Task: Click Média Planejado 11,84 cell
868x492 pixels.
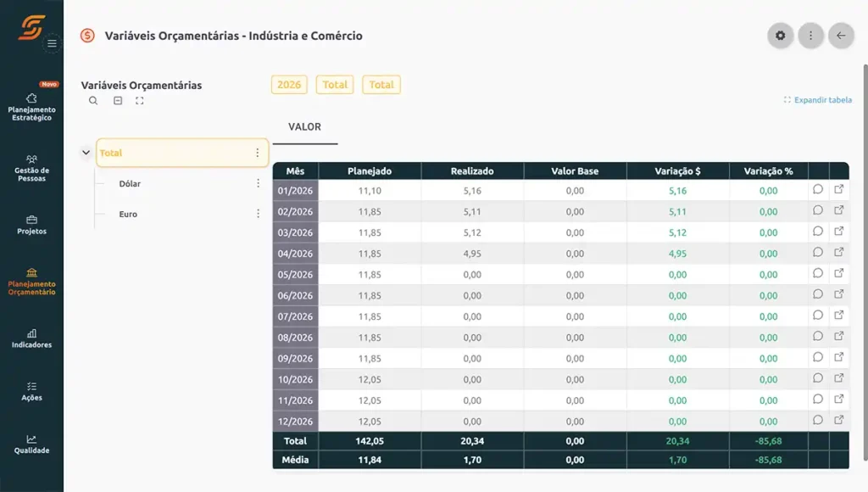Action: point(370,460)
